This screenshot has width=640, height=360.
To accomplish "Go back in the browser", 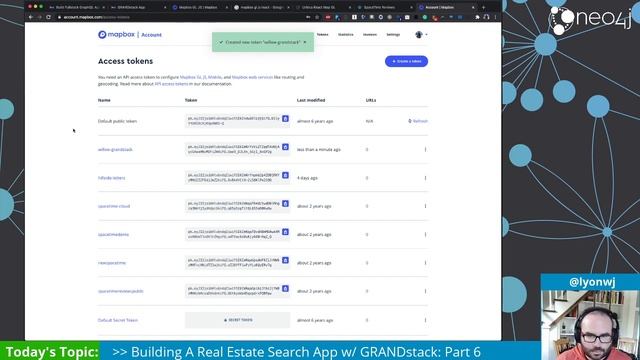I will [x=31, y=17].
